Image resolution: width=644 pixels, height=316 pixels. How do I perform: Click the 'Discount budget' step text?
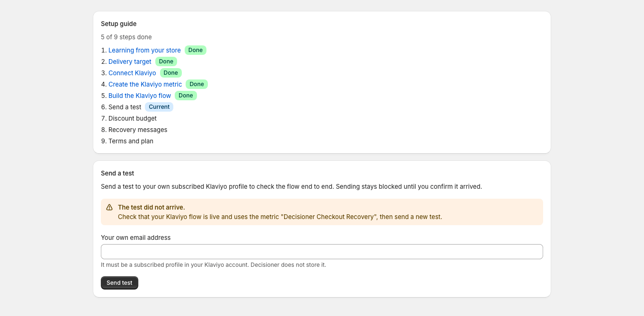pyautogui.click(x=133, y=118)
